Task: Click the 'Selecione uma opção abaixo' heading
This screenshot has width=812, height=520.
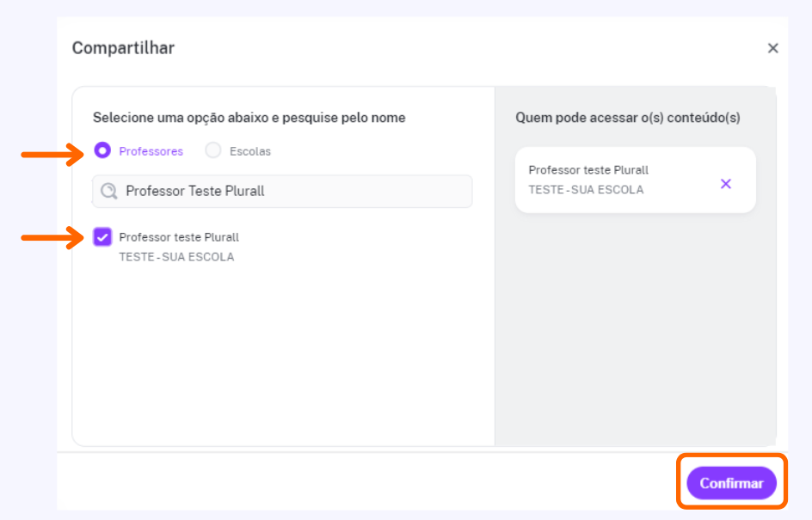Action: (x=249, y=118)
